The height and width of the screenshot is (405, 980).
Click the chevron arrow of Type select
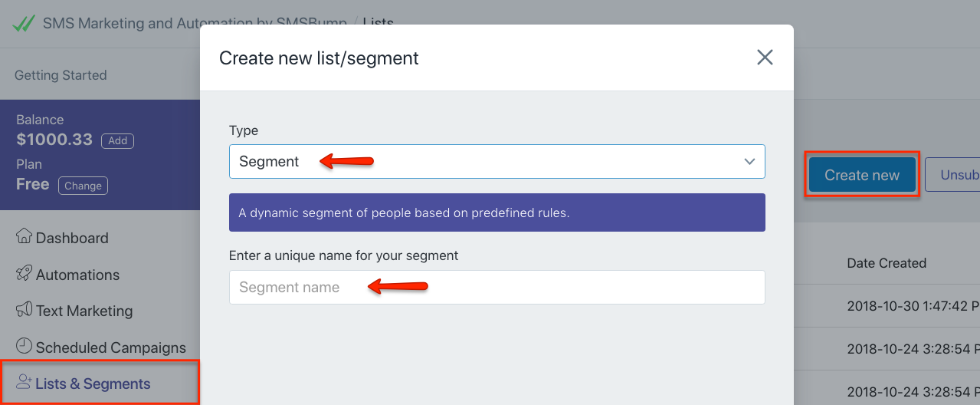(749, 162)
